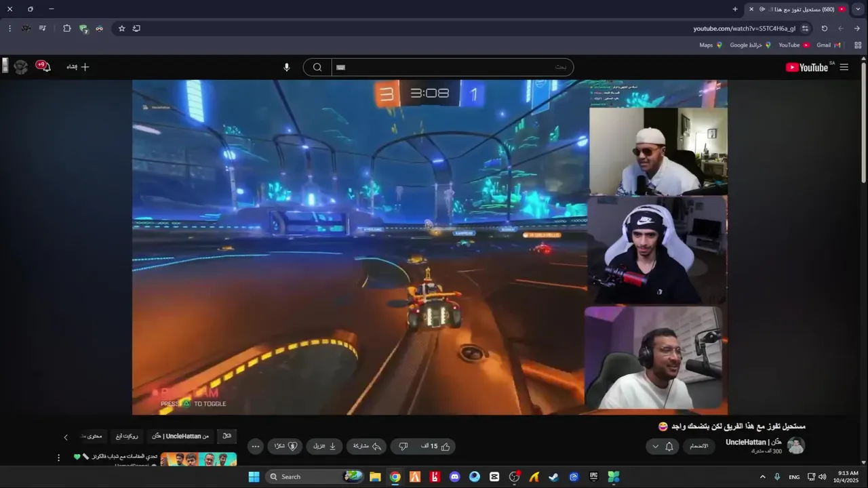Open site information icon in address bar

coord(805,28)
